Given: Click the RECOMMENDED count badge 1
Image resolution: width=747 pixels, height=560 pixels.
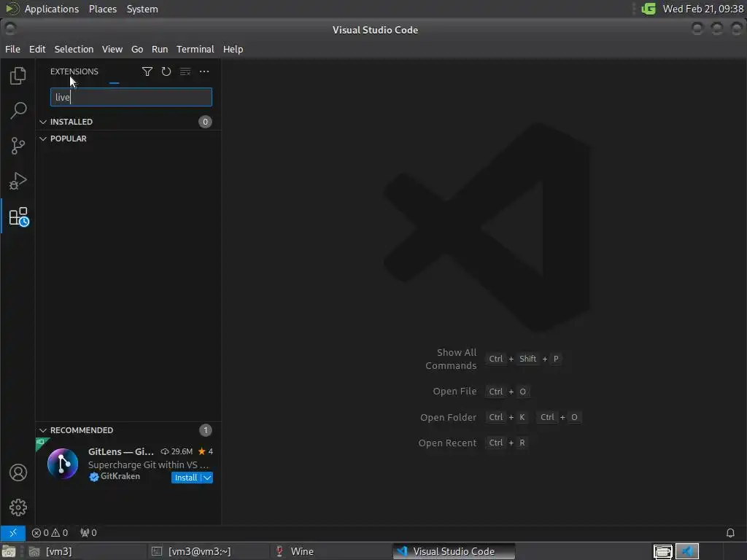Looking at the screenshot, I should 205,430.
